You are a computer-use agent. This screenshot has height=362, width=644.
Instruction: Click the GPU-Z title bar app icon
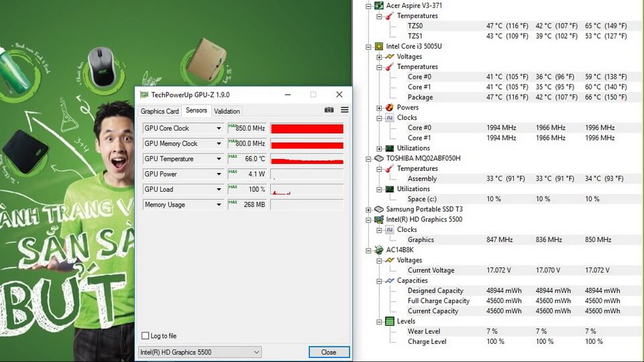(144, 95)
